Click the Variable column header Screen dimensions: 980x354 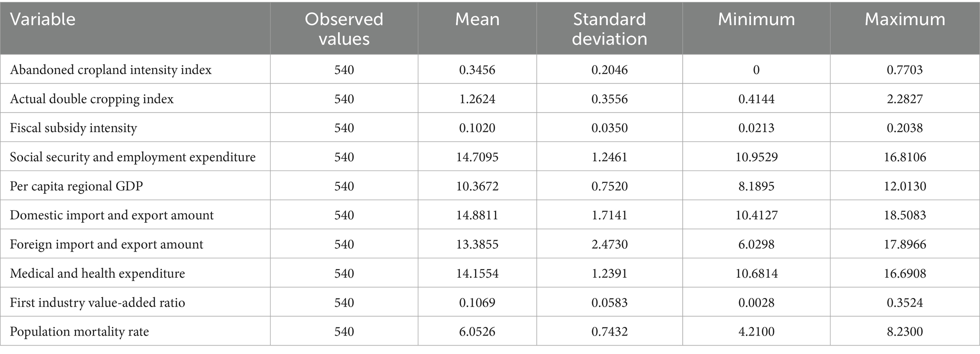(43, 19)
